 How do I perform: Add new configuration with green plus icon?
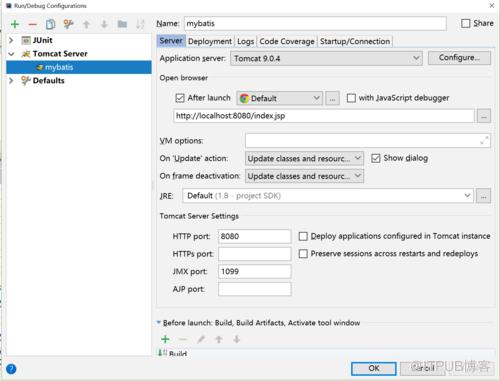(x=15, y=24)
